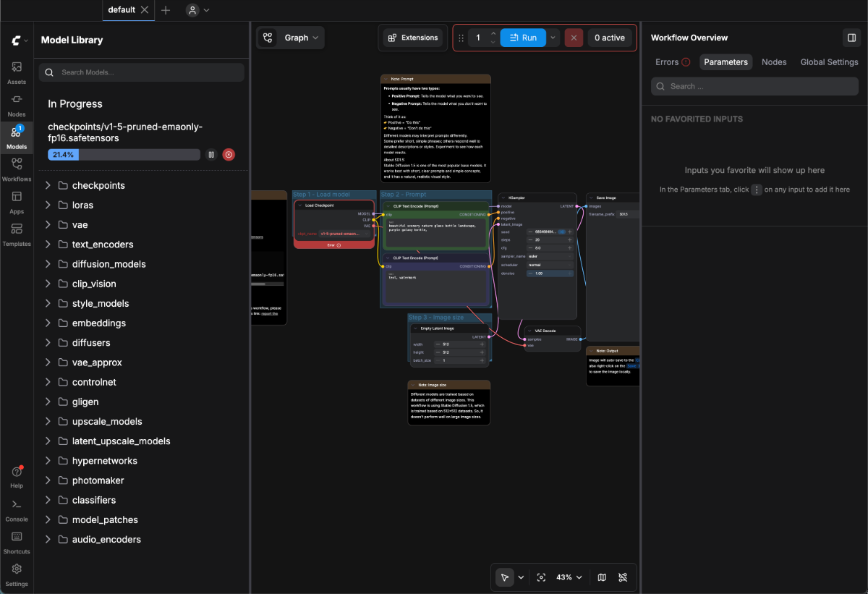Image resolution: width=868 pixels, height=594 pixels.
Task: Open the Assets sidebar panel
Action: click(x=17, y=73)
